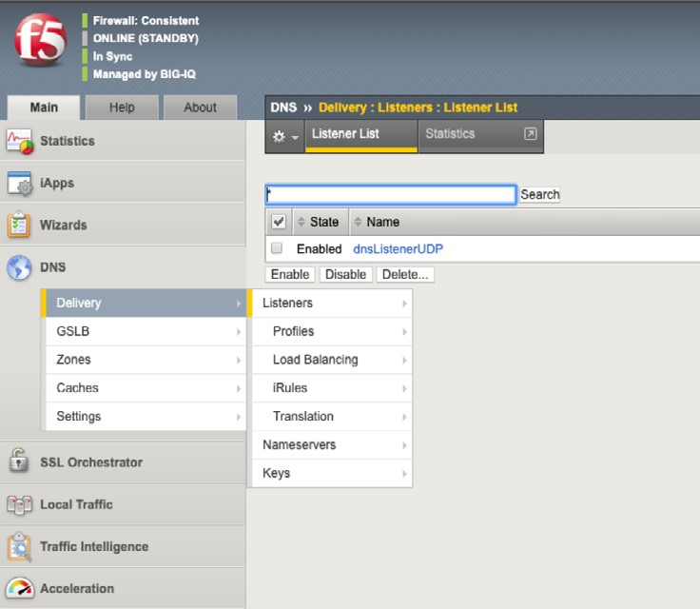Click the Managed by BIG-IQ status text
This screenshot has width=700, height=609.
(145, 74)
